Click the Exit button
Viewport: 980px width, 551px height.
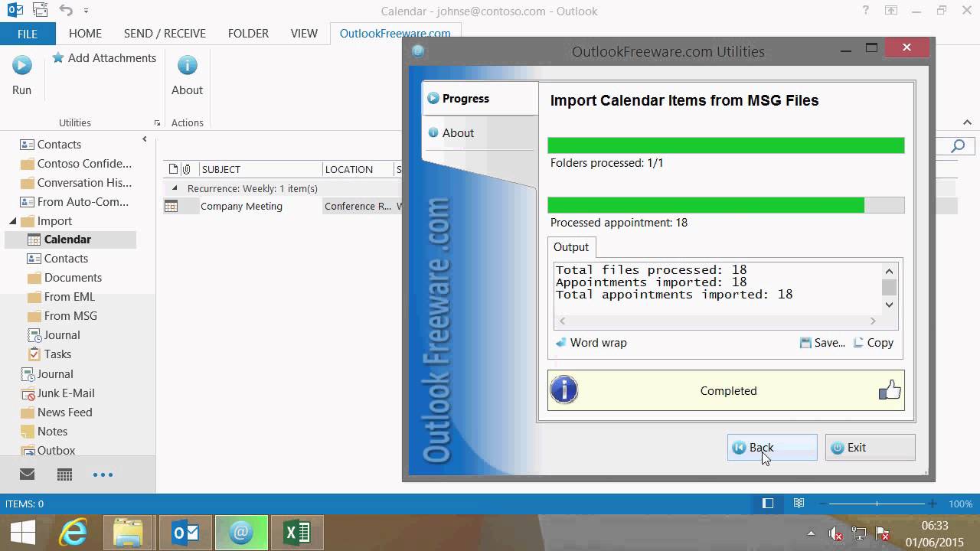pos(870,448)
